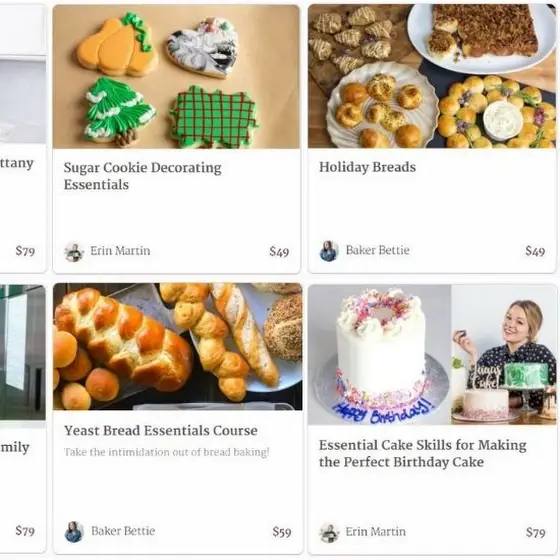Open Sugar Cookie Decorating Essentials title
Image resolution: width=560 pixels, height=560 pixels.
pyautogui.click(x=142, y=176)
